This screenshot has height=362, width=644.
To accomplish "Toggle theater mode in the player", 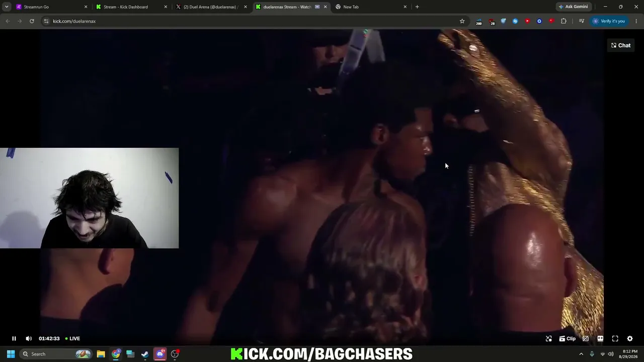I will click(600, 338).
